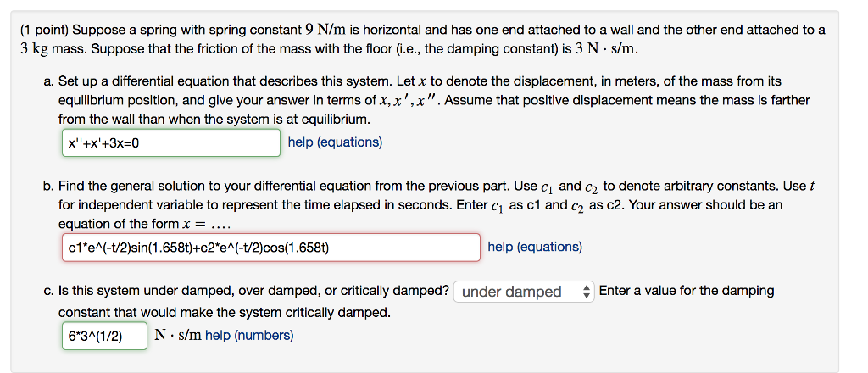
Task: Click the '3 kg' mass value
Action: coord(35,47)
